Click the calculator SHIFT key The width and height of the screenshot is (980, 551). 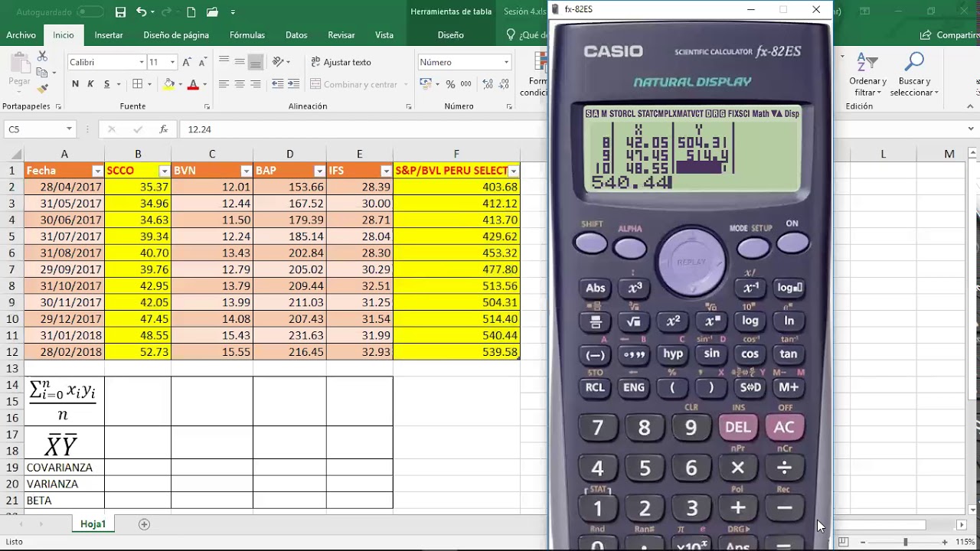(x=591, y=244)
